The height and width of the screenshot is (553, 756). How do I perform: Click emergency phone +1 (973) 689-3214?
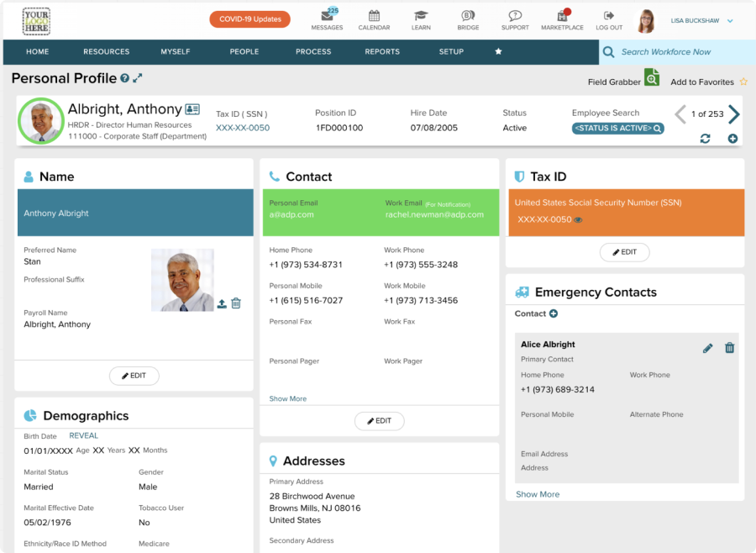pyautogui.click(x=558, y=390)
